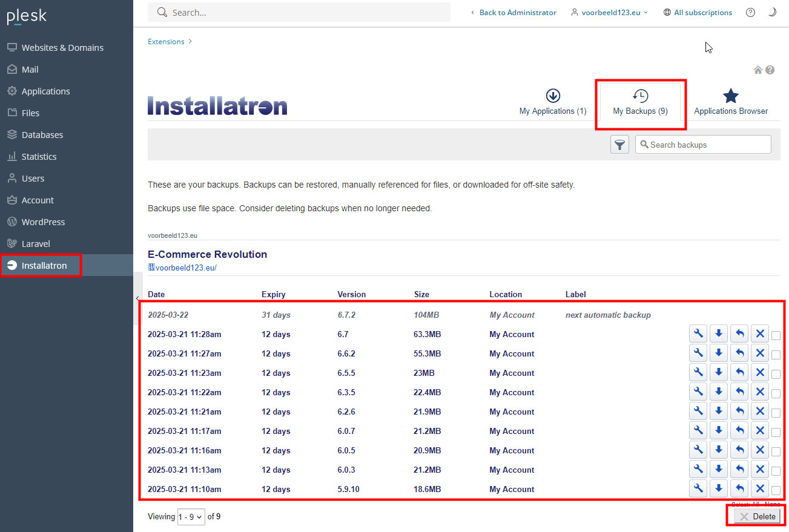Open the Extensions breadcrumb link
The width and height of the screenshot is (789, 532).
pos(166,42)
